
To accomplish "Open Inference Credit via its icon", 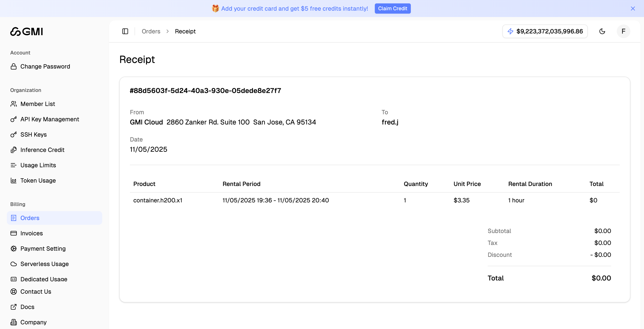I will (x=14, y=150).
